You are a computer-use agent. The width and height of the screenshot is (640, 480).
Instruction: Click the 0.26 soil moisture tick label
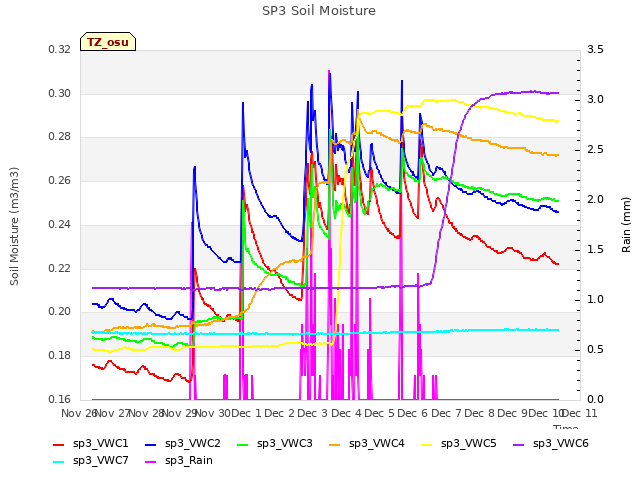click(60, 180)
